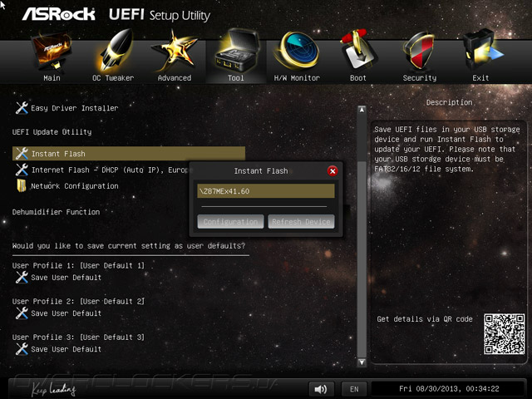Viewport: 532px width, 399px height.
Task: Select the Instant Flash menu entry
Action: [129, 153]
